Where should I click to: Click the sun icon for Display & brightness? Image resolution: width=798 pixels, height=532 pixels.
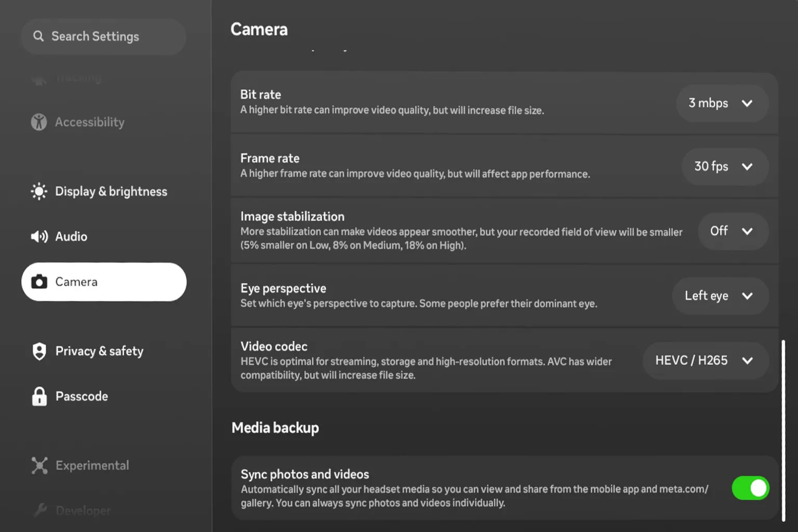click(x=39, y=192)
